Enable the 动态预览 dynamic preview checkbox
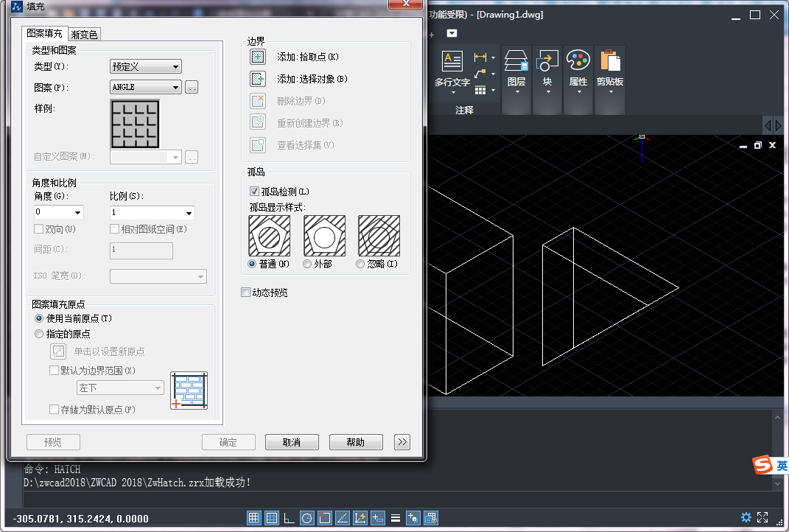The height and width of the screenshot is (532, 789). click(245, 292)
